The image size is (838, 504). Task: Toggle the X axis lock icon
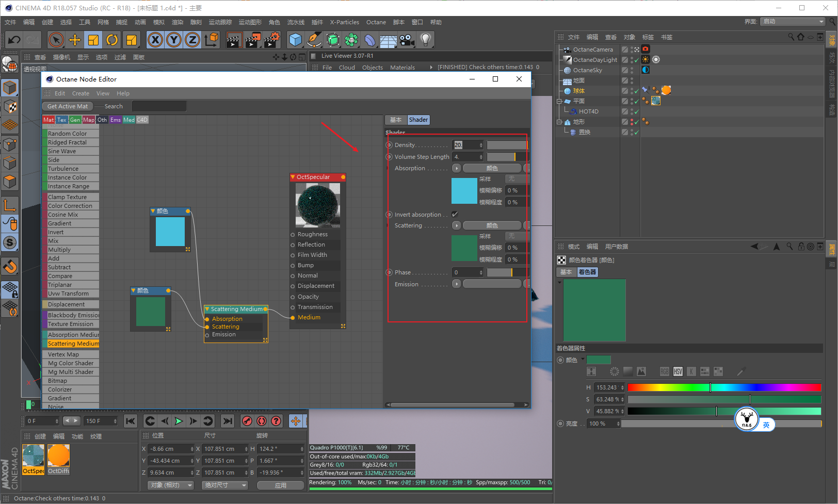155,40
